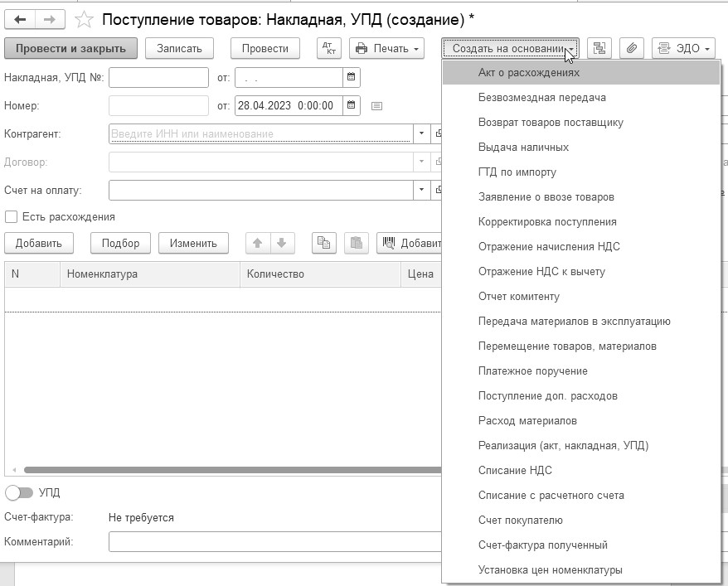This screenshot has width=728, height=586.
Task: Focus the Комментарий input field
Action: [x=274, y=541]
